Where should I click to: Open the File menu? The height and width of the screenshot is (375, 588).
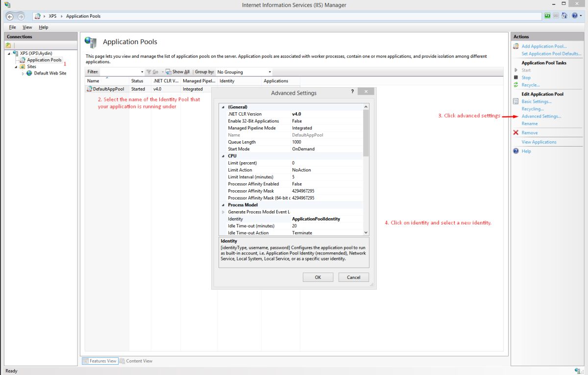12,27
